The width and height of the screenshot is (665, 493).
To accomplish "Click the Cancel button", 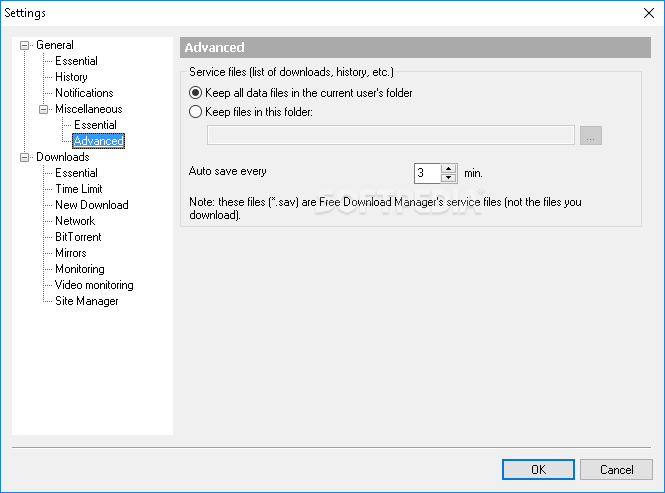I will 616,470.
